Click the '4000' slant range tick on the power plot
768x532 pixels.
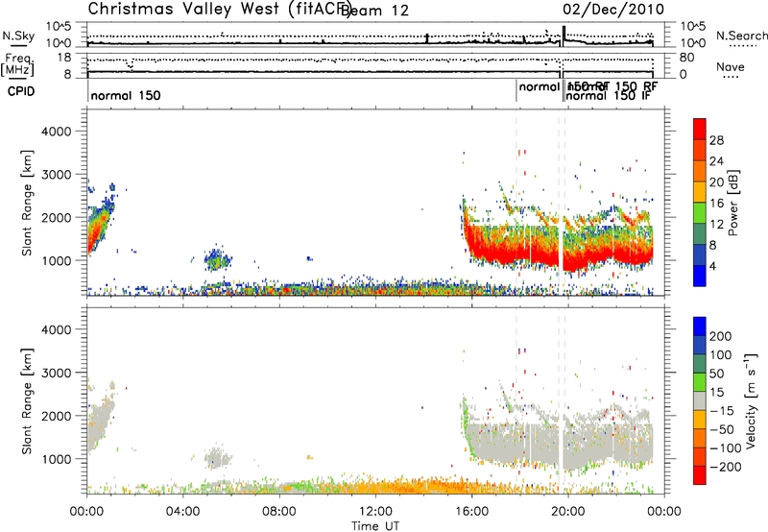(56, 132)
